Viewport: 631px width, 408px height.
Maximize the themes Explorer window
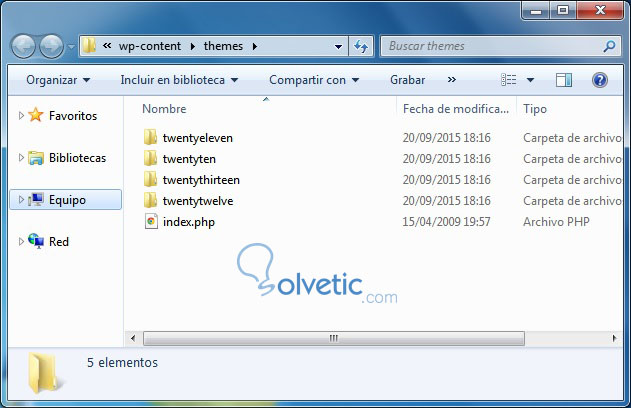pyautogui.click(x=563, y=10)
